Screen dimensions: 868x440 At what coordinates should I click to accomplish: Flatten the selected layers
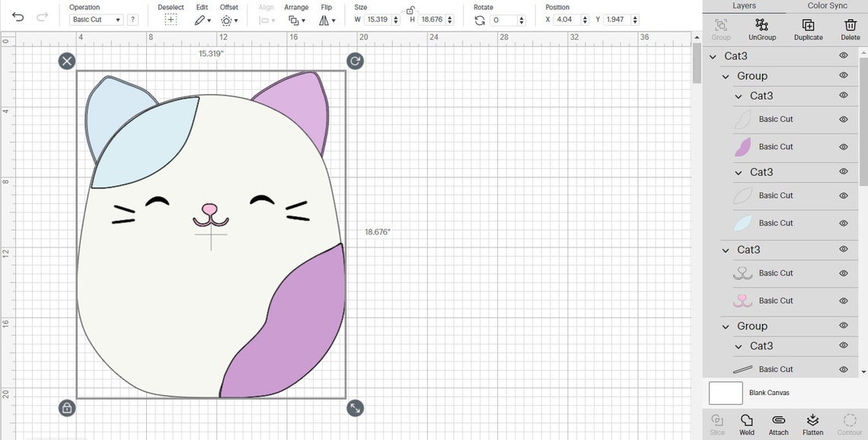[812, 424]
